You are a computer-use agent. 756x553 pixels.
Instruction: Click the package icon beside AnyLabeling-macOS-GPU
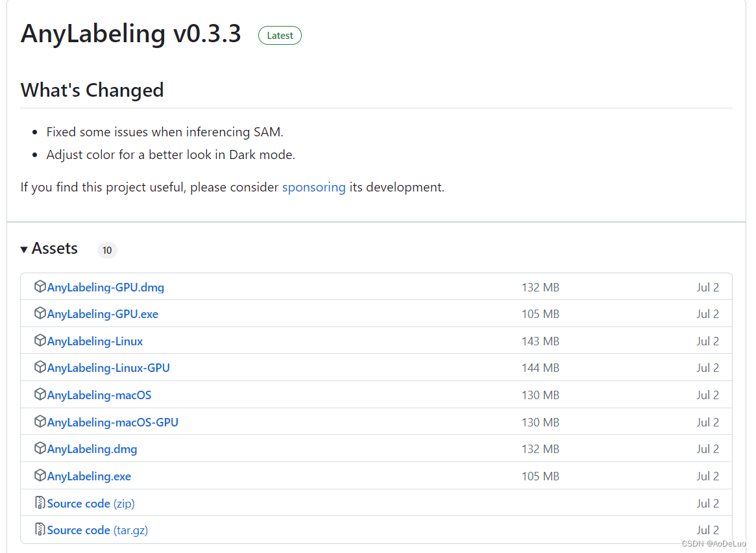[x=40, y=421]
